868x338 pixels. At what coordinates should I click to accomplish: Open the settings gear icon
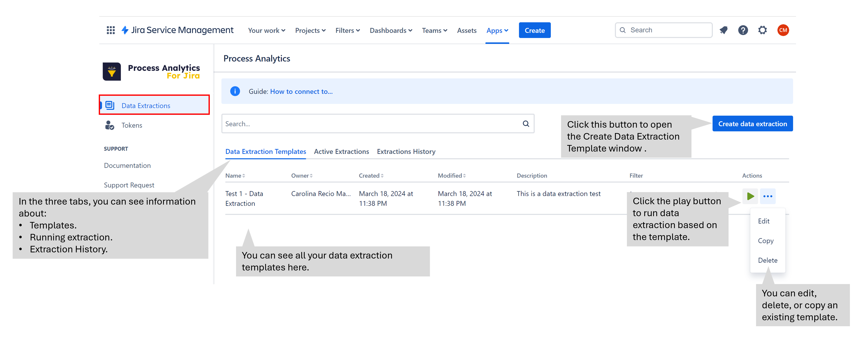pyautogui.click(x=763, y=30)
